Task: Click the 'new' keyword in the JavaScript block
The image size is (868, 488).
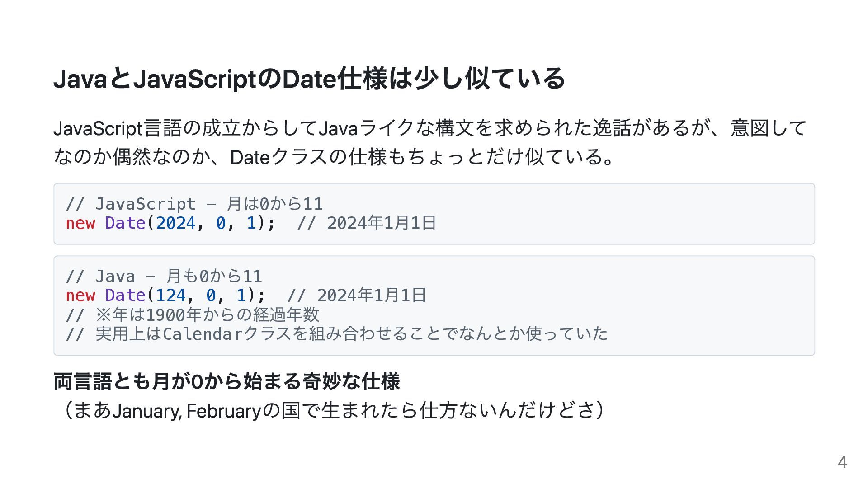Action: pyautogui.click(x=80, y=223)
